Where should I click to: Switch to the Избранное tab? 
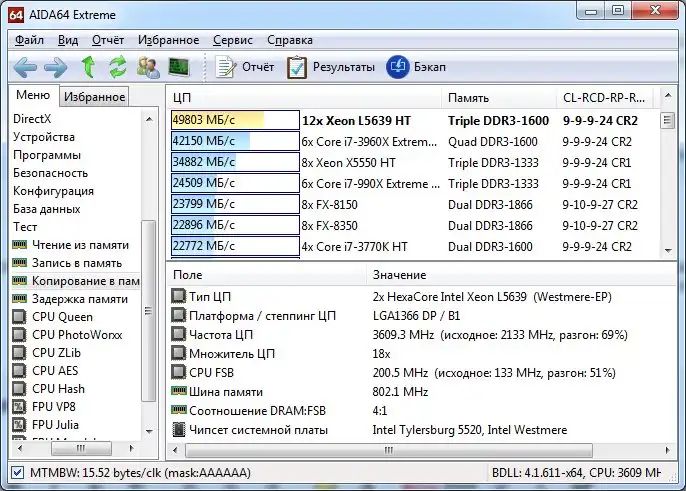click(x=94, y=97)
